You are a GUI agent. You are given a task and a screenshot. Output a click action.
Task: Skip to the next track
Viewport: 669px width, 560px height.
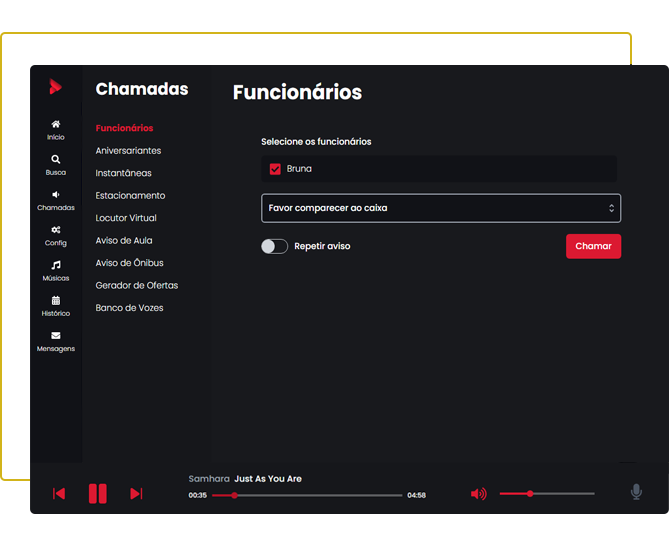136,494
